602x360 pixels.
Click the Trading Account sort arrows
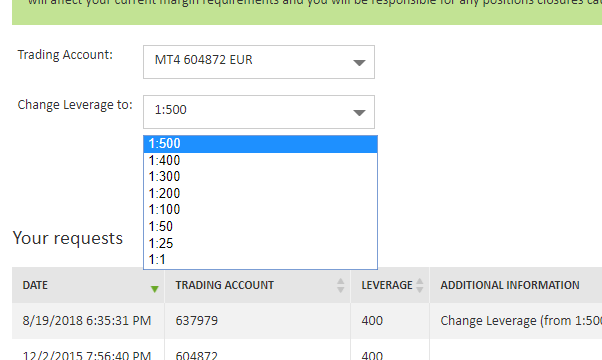click(341, 286)
